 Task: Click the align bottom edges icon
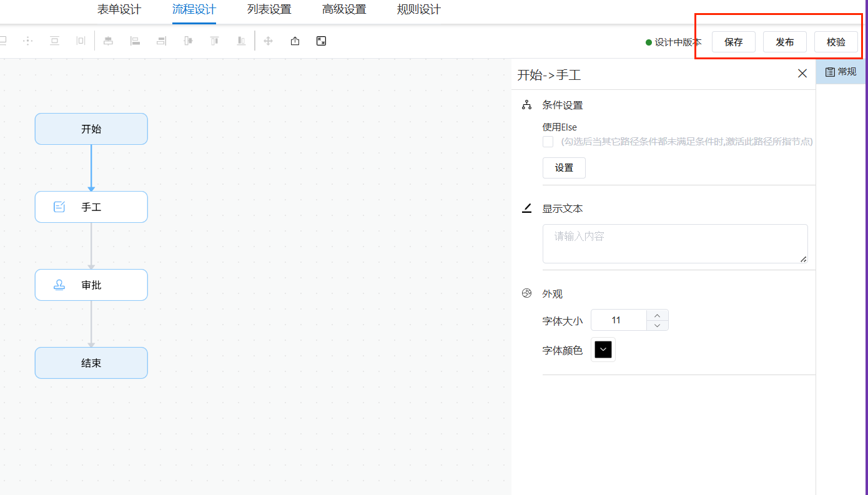point(241,41)
